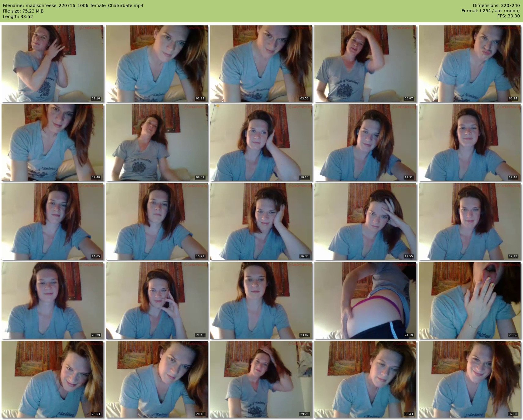523x420 pixels.
Task: Pick the thumbnail at 12:48
Action: (x=470, y=143)
